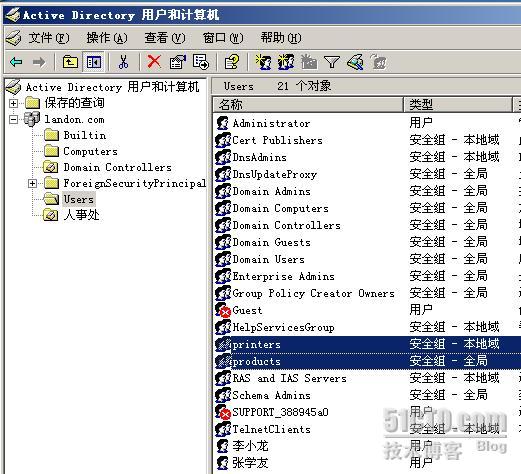The image size is (521, 474).
Task: Select 人事处 in the tree
Action: tap(82, 215)
